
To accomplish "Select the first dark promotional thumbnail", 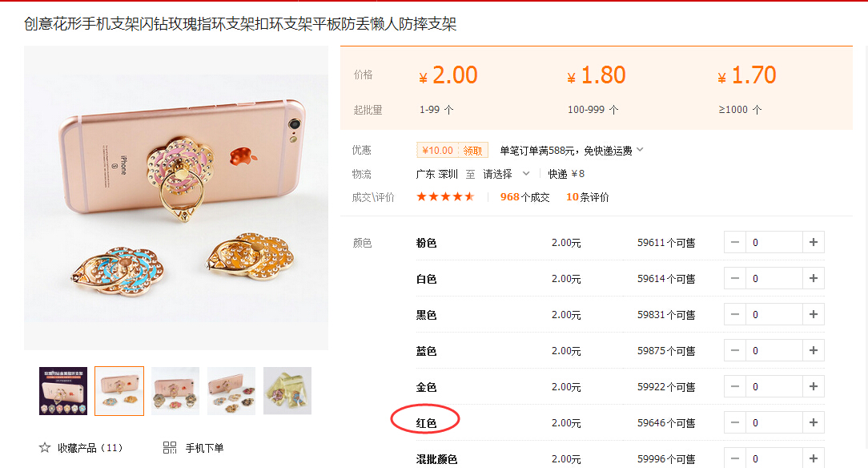I will 63,391.
